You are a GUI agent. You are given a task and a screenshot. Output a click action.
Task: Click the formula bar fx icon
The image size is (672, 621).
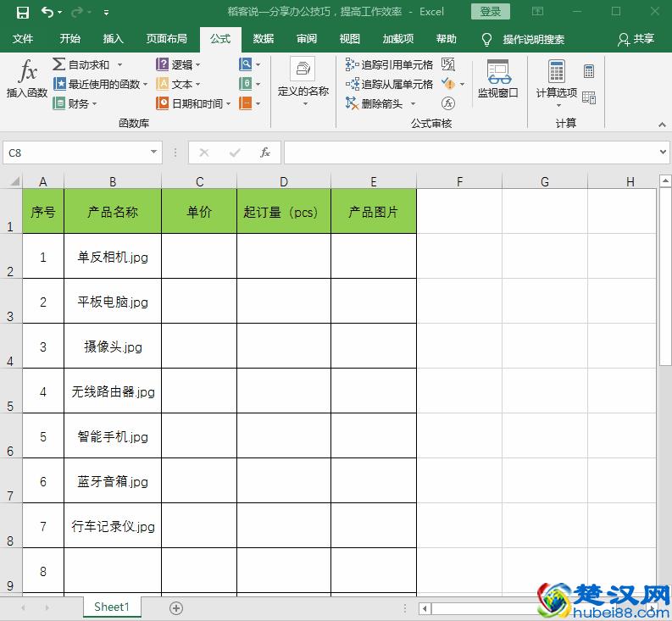tap(265, 152)
